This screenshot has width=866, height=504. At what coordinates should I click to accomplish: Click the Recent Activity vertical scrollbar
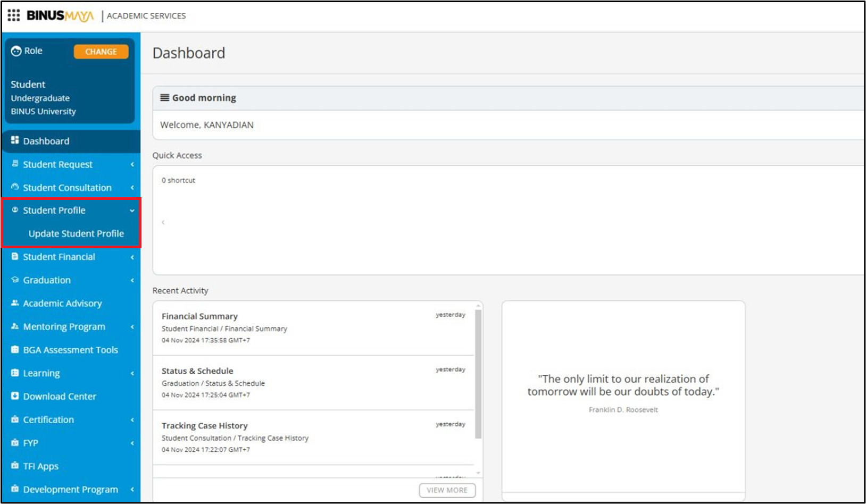pyautogui.click(x=478, y=372)
